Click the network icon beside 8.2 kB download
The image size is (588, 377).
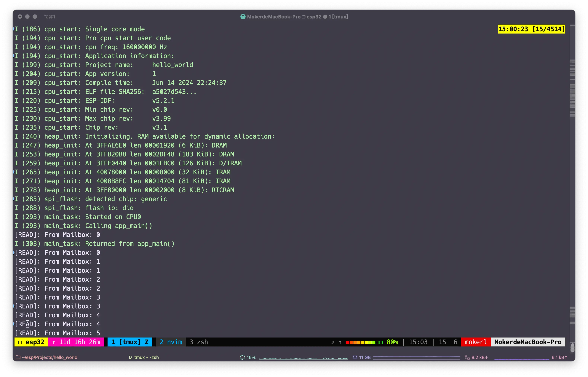pyautogui.click(x=467, y=357)
